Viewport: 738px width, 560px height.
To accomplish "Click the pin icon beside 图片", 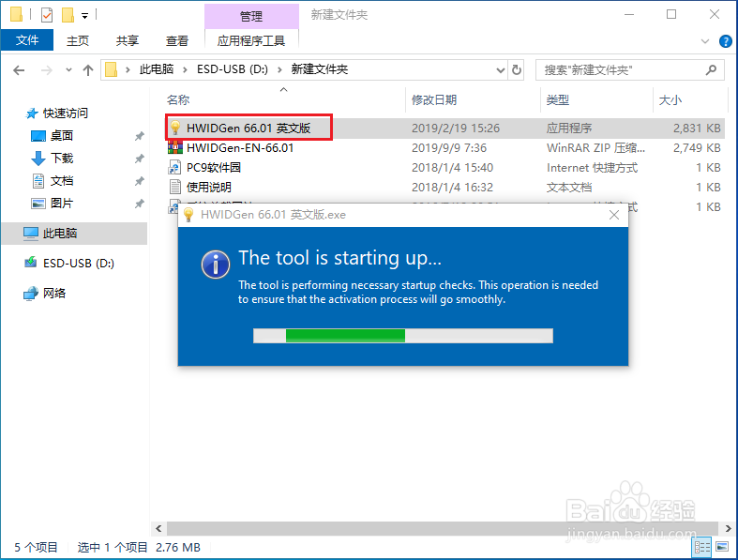I will tap(140, 204).
